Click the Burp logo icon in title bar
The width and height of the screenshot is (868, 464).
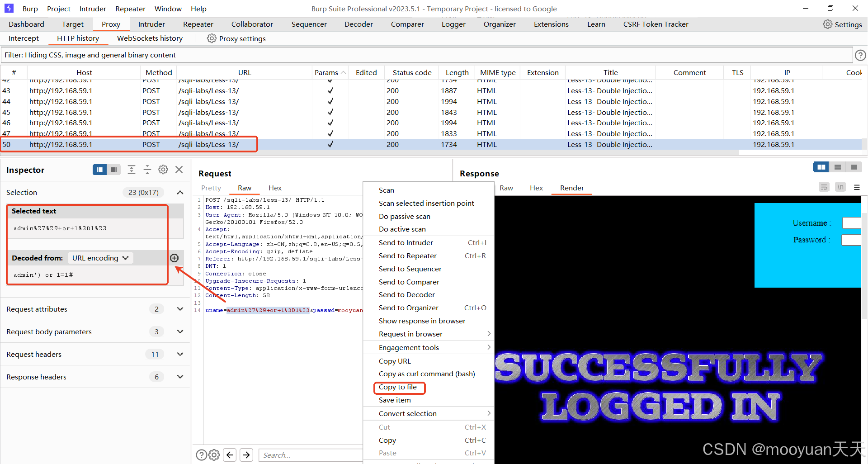coord(9,8)
